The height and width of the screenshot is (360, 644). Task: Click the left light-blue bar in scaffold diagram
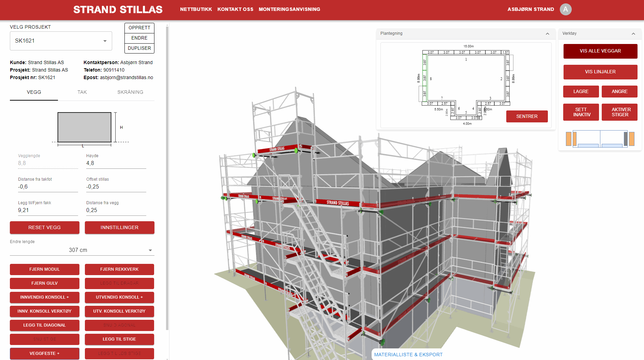(x=588, y=146)
